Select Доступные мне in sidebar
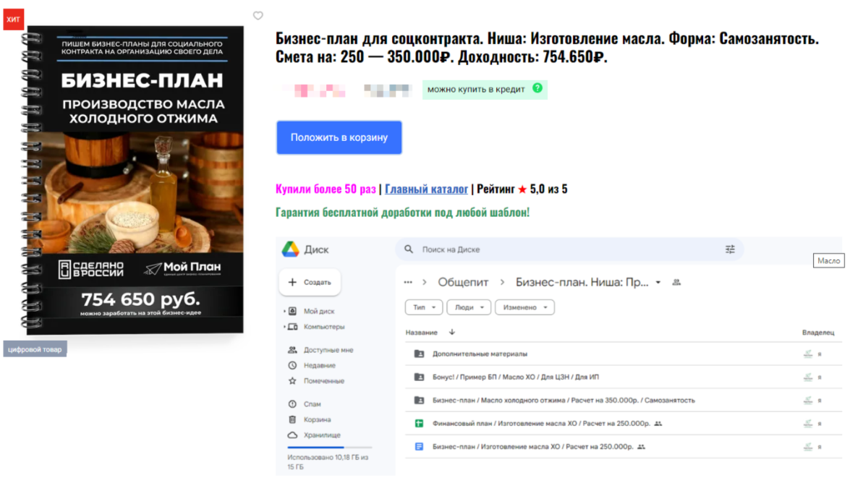 (320, 350)
